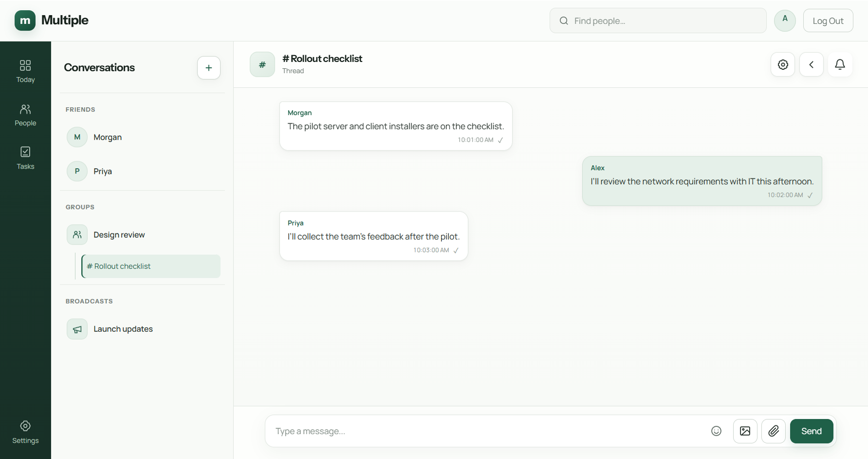Click the Conversations heading
868x459 pixels.
point(99,68)
